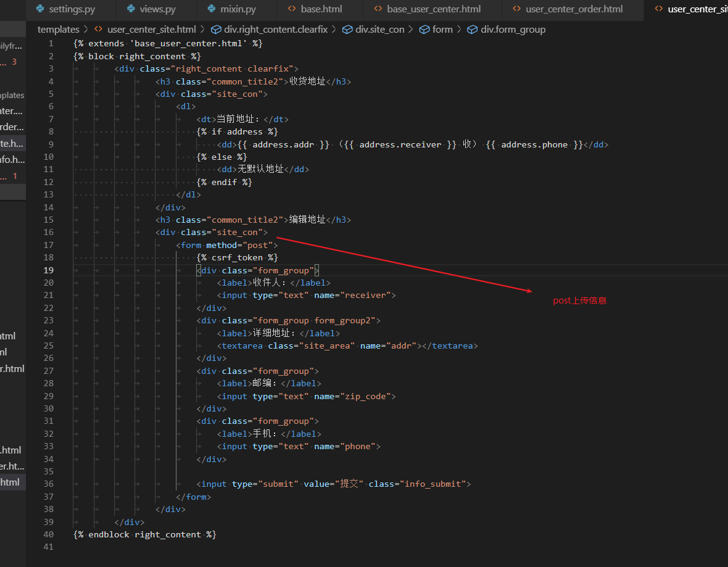Click the textarea class="site_area" line

point(347,346)
